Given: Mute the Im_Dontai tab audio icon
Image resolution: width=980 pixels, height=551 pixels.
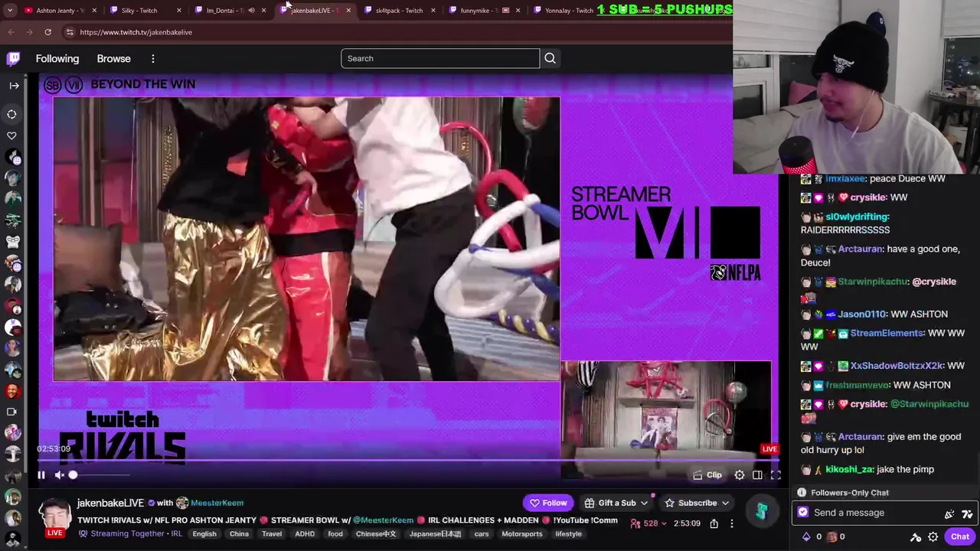Looking at the screenshot, I should click(251, 11).
